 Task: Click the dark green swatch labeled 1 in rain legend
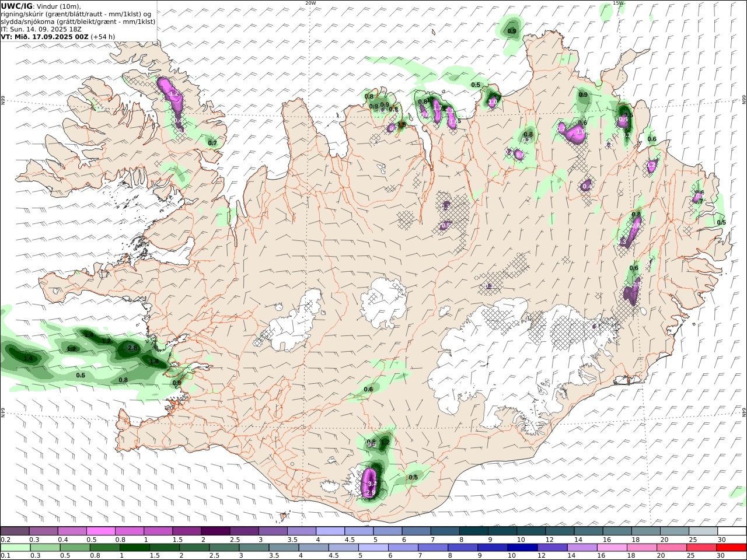pos(134,548)
